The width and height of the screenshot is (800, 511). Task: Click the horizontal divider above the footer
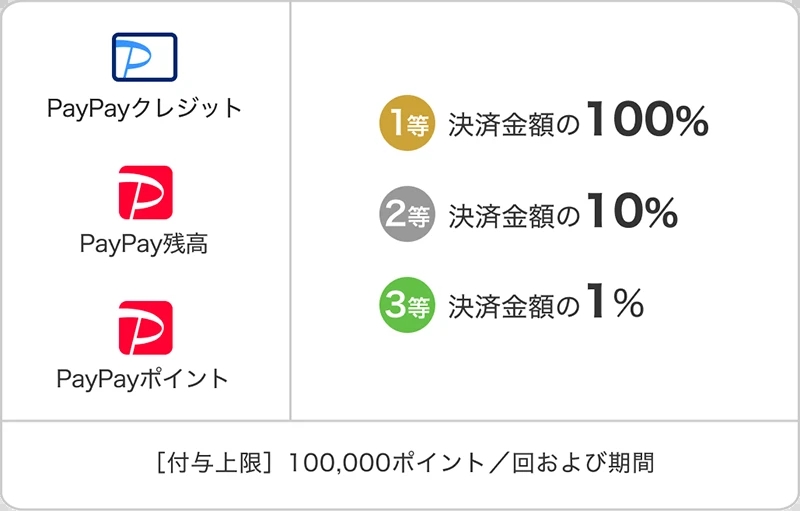400,421
